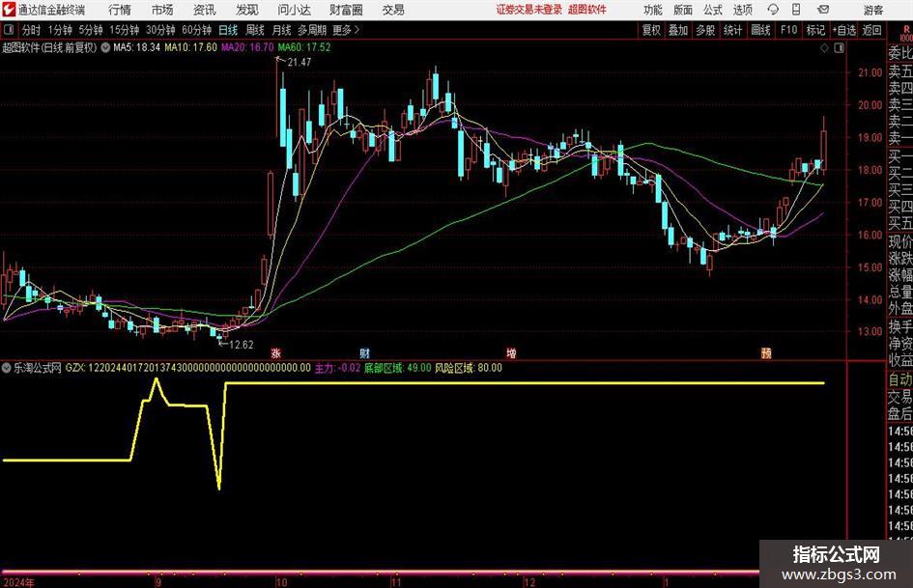Click the diamond icon atop the chart
Viewport: 913px width, 588px height.
(824, 47)
